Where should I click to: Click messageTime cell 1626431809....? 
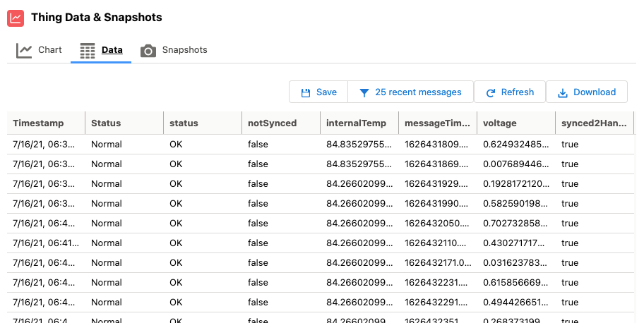(436, 145)
